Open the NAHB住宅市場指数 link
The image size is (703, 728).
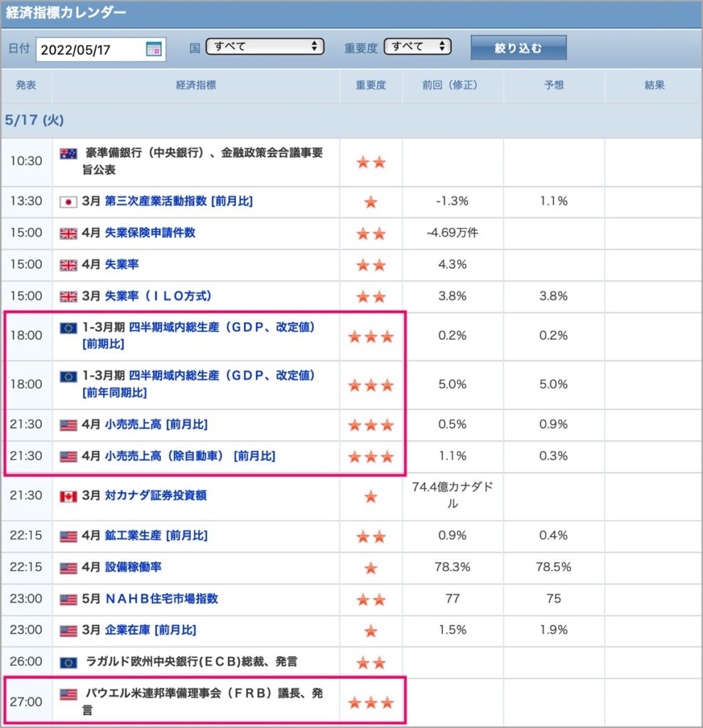[162, 599]
